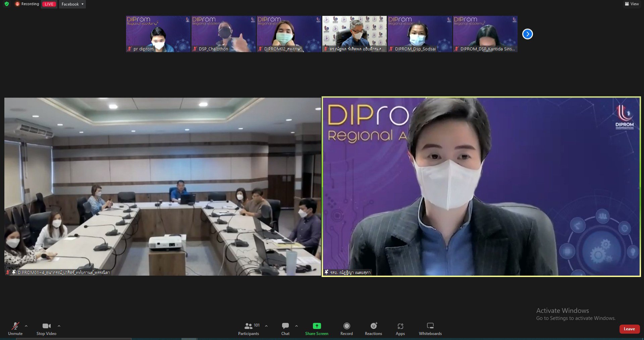This screenshot has height=340, width=644.
Task: Click the LIVE badge
Action: (x=49, y=4)
